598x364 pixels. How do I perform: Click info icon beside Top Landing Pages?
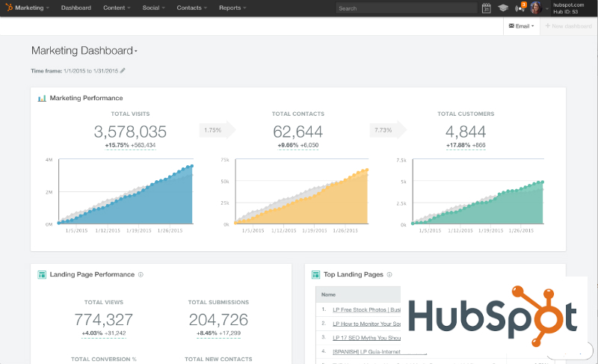coord(389,274)
